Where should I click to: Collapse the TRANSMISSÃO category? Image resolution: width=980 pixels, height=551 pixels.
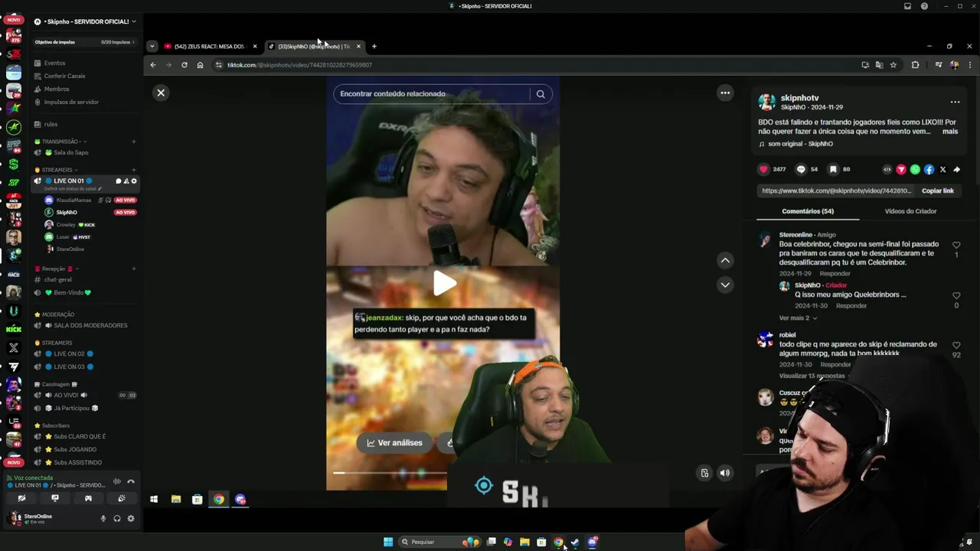[60, 142]
